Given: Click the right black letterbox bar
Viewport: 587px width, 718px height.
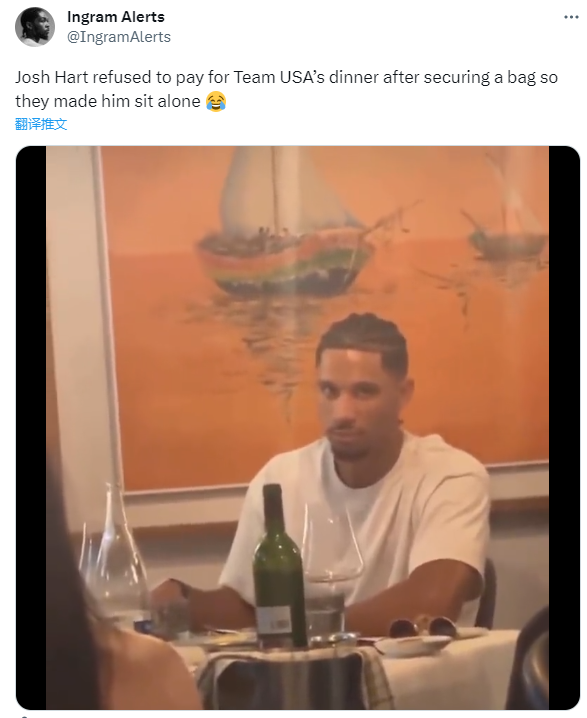Looking at the screenshot, I should pyautogui.click(x=564, y=428).
